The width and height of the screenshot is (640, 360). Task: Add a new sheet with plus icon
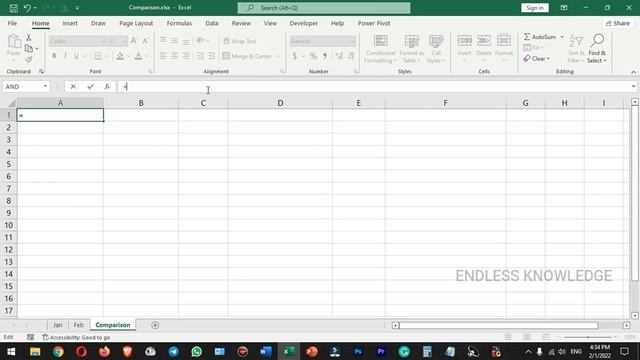tap(155, 325)
